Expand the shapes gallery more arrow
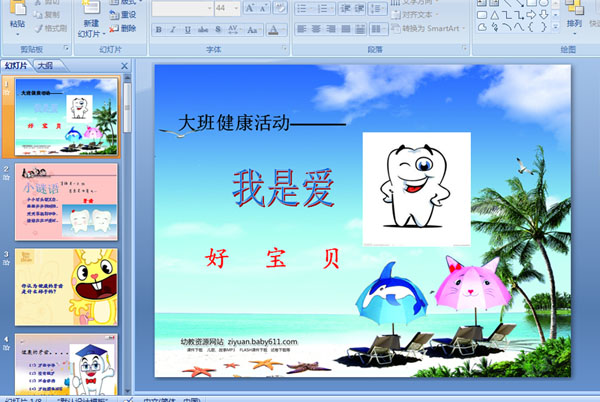 556,27
